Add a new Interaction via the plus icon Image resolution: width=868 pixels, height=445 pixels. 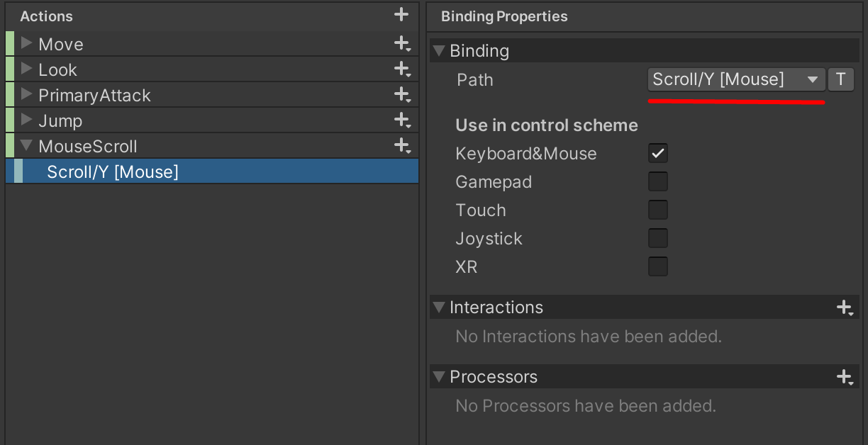pos(845,308)
